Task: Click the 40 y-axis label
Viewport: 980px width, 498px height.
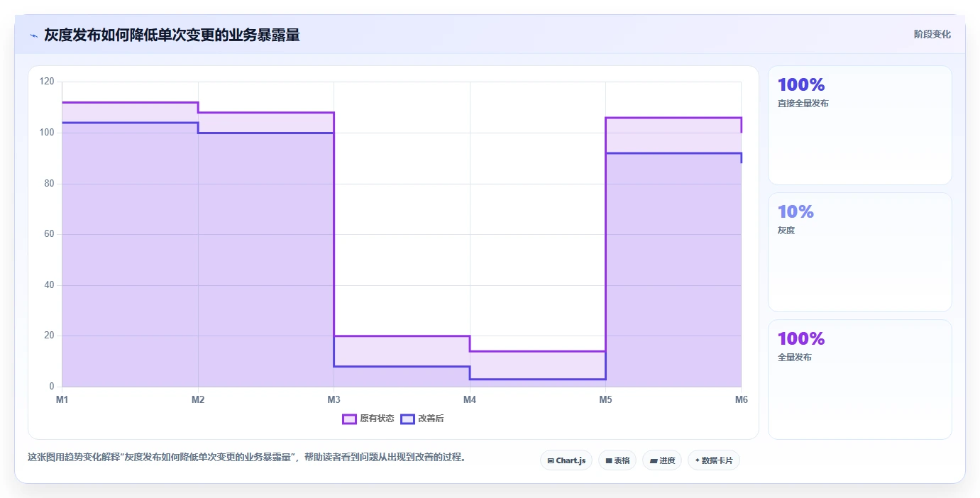Action: pos(49,285)
